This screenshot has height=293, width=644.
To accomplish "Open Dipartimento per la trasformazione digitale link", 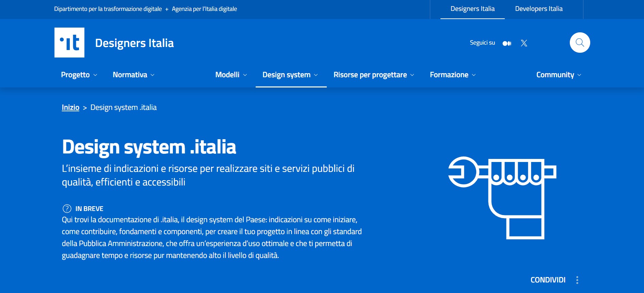I will [108, 9].
